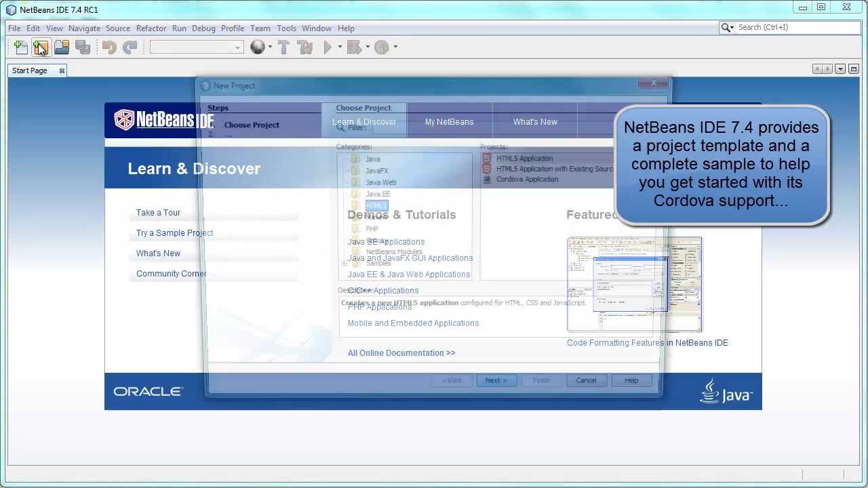Click the Undo arrow icon
The width and height of the screenshot is (868, 488).
pyautogui.click(x=109, y=47)
